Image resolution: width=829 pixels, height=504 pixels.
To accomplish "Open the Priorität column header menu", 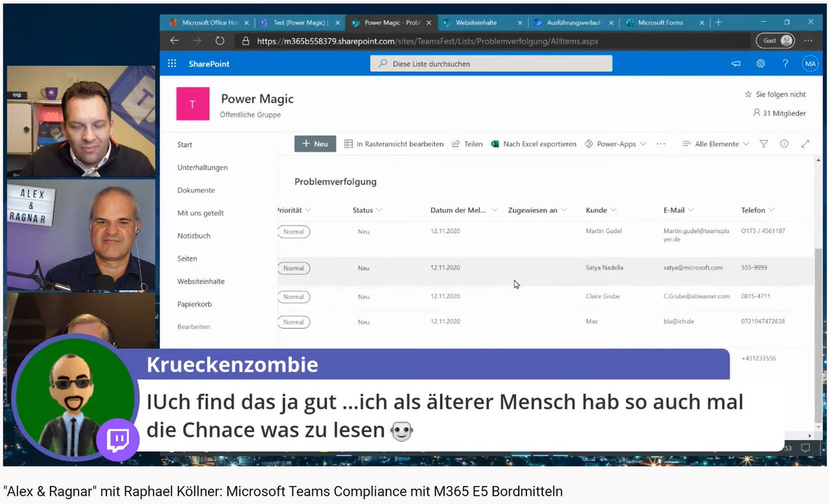I will coord(294,210).
